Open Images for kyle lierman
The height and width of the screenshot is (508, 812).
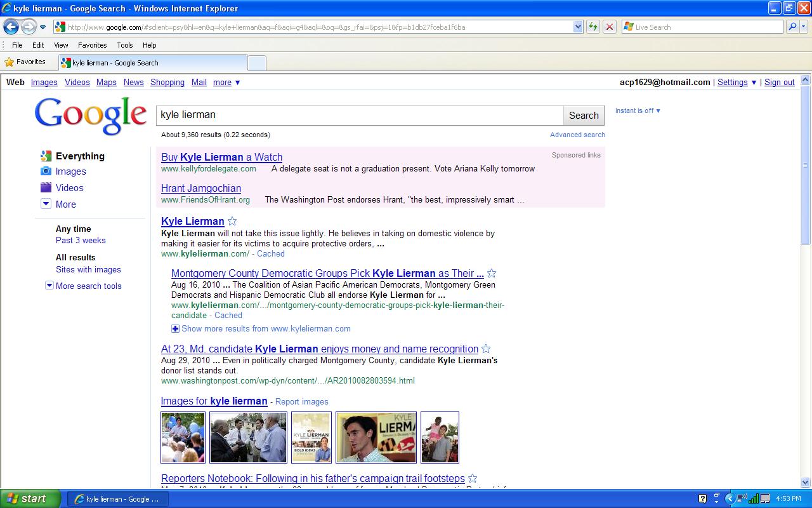[x=214, y=401]
